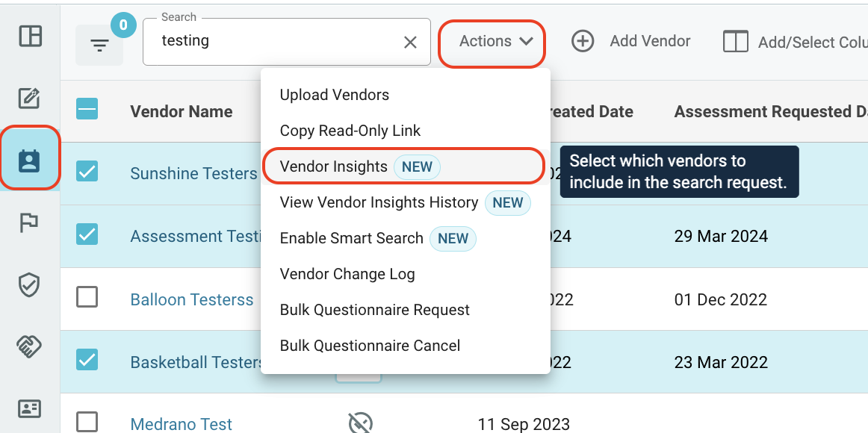
Task: Open the Balloon Testerss vendor link
Action: tap(191, 299)
